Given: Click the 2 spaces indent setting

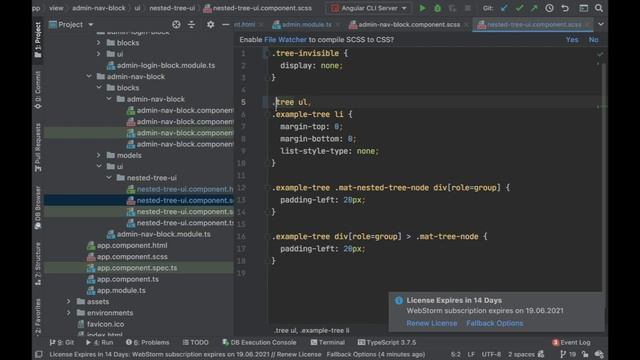Looking at the screenshot, I should (521, 354).
